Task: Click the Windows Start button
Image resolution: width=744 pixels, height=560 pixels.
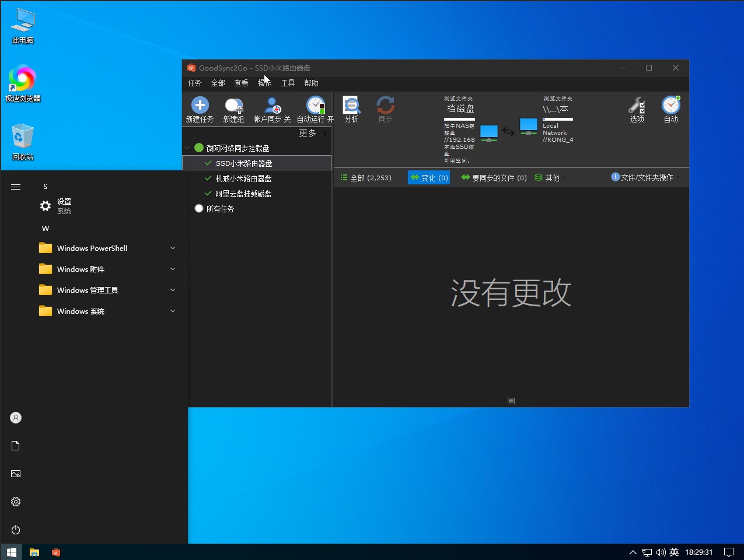Action: click(x=11, y=552)
